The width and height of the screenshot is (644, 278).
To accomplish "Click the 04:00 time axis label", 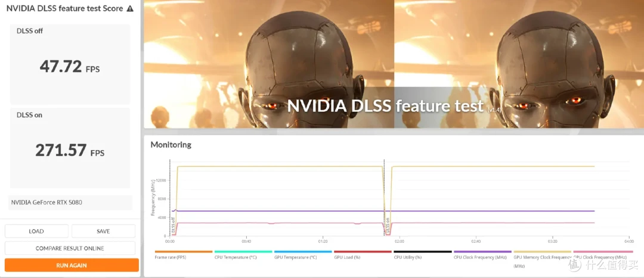I will click(629, 242).
